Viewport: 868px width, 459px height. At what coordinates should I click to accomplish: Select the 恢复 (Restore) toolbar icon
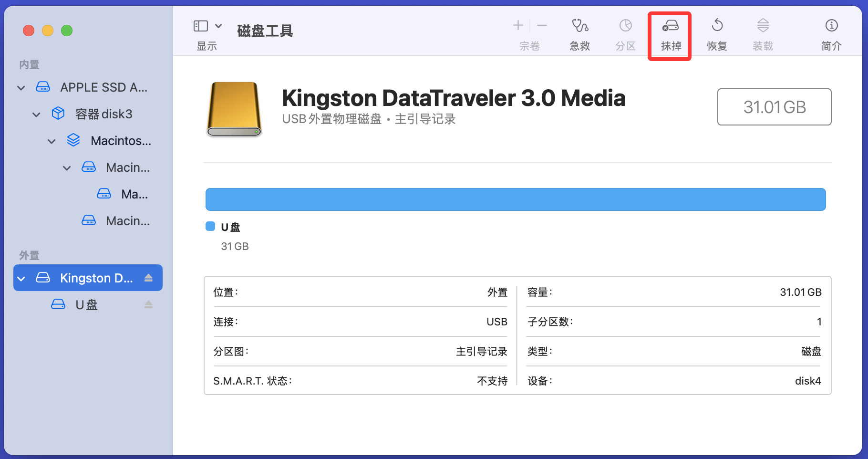coord(716,33)
